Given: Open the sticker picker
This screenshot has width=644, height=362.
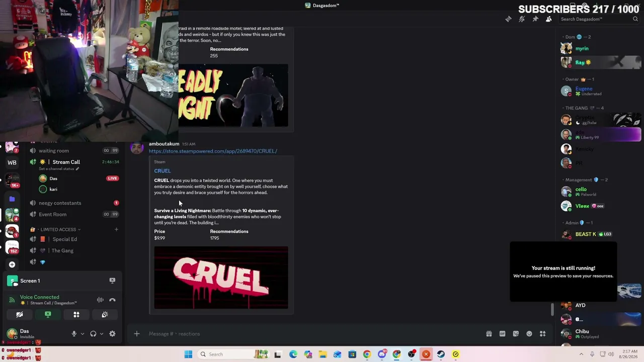Looking at the screenshot, I should click(x=516, y=334).
